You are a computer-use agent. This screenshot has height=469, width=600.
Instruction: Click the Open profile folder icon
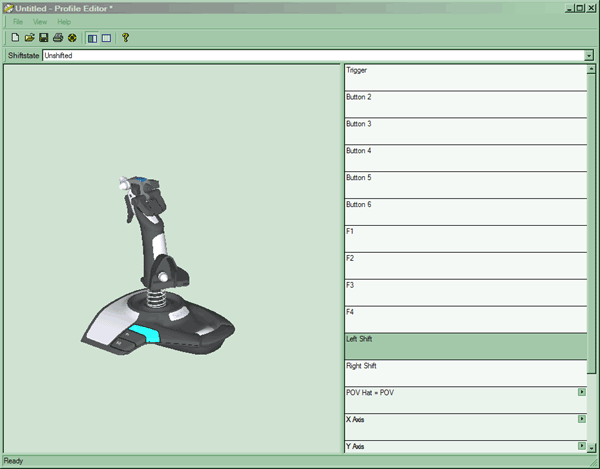(30, 38)
